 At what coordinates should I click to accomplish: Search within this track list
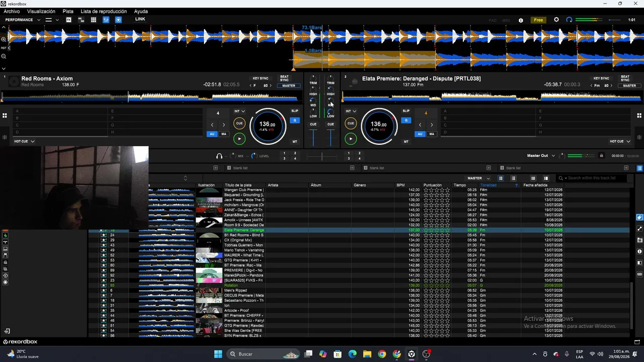pyautogui.click(x=592, y=178)
